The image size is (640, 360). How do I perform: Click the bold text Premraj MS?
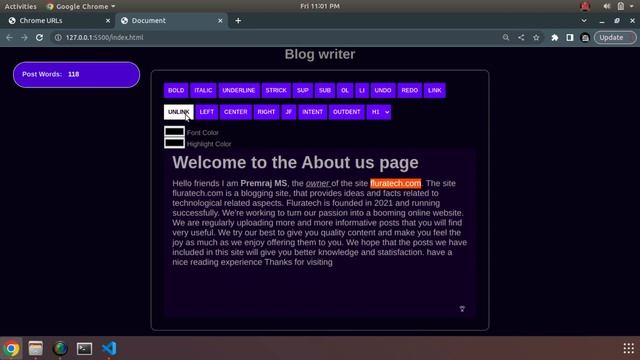click(x=264, y=183)
